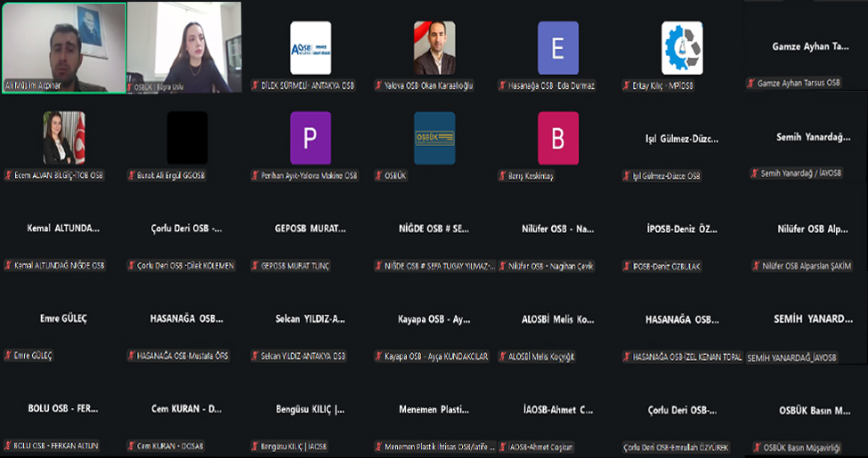
Task: Click Okan Karaalioğlu's profile photo
Action: point(434,48)
